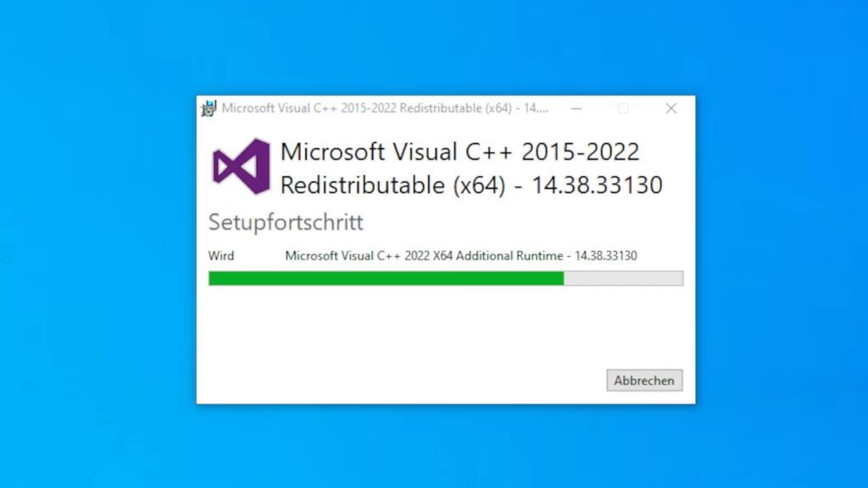The width and height of the screenshot is (868, 488).
Task: Click the word Redistributable in the large heading
Action: coord(363,185)
